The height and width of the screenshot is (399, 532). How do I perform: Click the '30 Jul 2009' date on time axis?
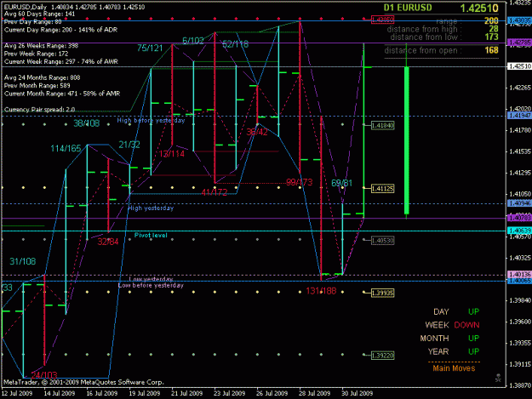click(357, 394)
